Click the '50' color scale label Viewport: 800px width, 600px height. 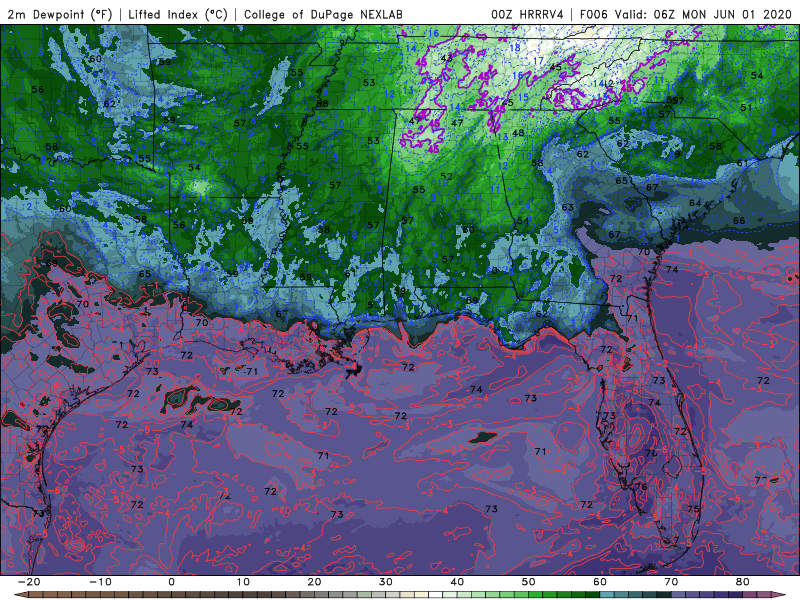point(529,582)
